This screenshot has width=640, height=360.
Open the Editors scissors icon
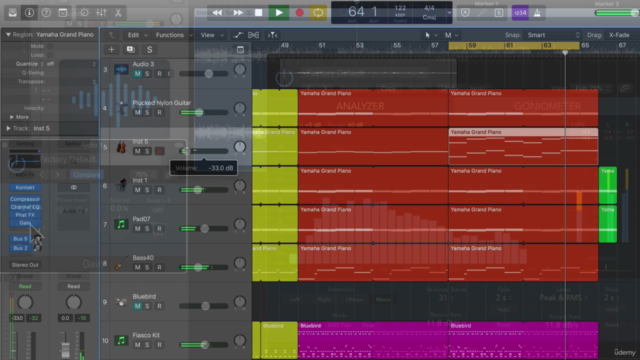pyautogui.click(x=118, y=13)
